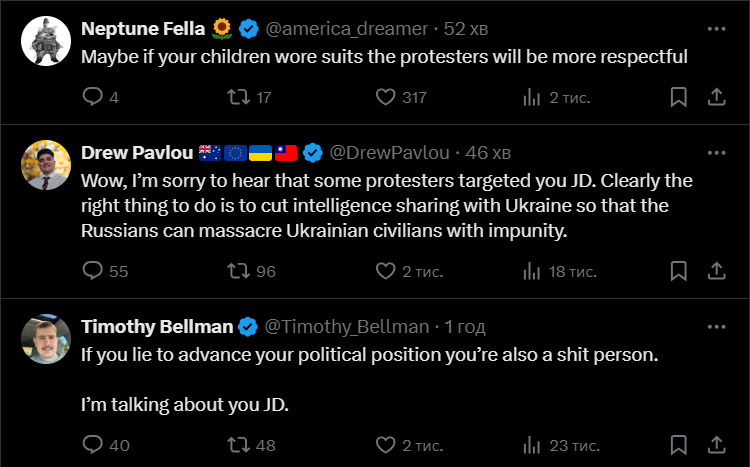Like Drew Pavlou's tweet
750x467 pixels.
pyautogui.click(x=386, y=271)
